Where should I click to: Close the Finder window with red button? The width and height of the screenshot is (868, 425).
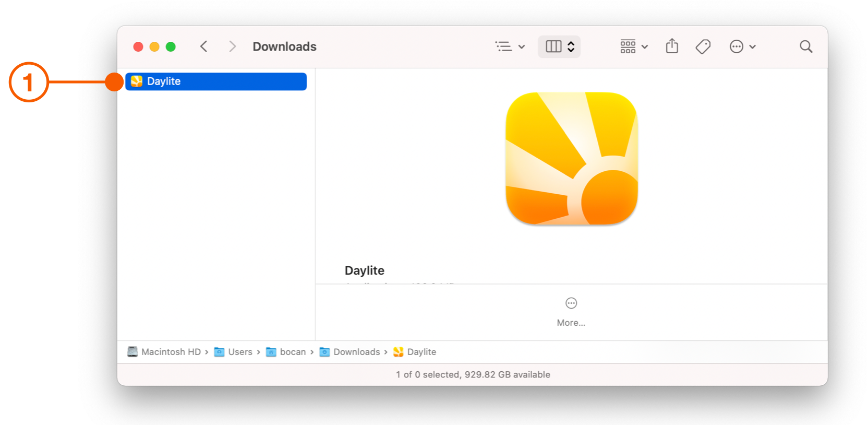[138, 47]
